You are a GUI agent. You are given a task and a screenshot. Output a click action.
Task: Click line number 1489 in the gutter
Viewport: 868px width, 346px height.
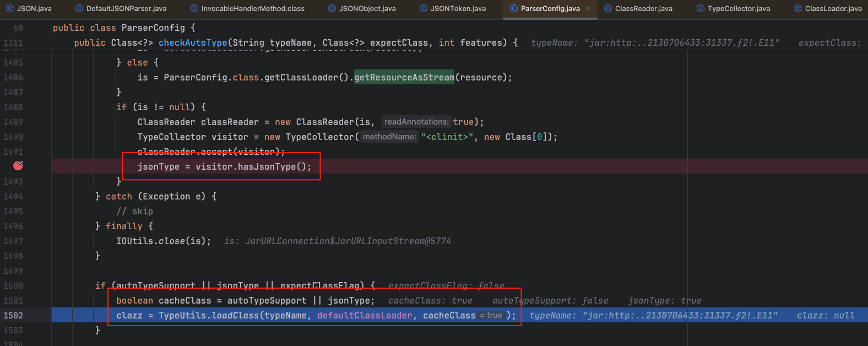coord(13,122)
